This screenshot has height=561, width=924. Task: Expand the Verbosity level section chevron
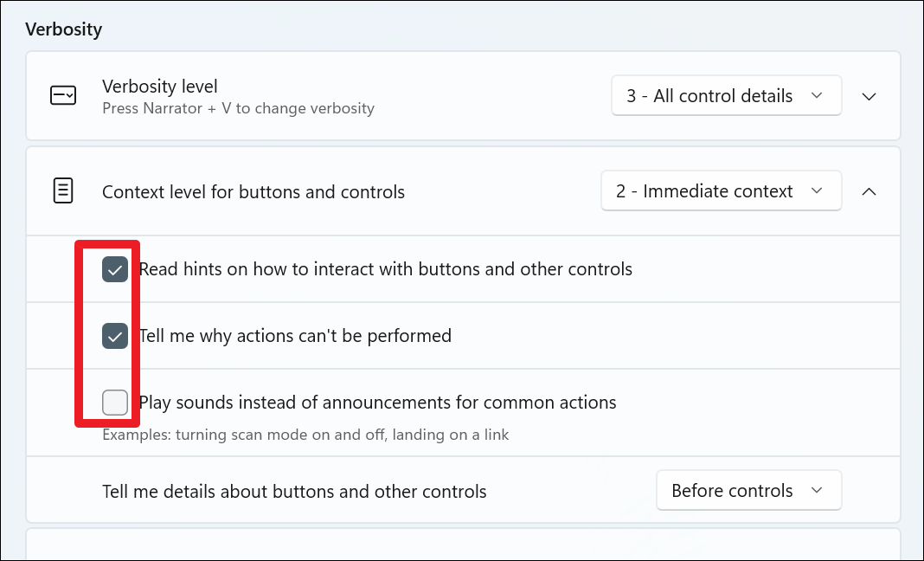tap(869, 96)
